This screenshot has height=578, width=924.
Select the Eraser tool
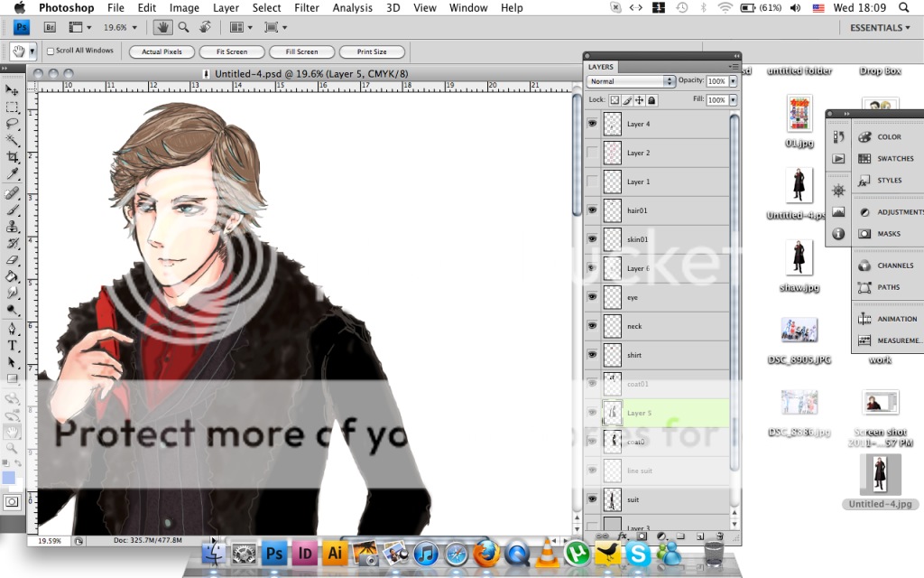click(12, 260)
